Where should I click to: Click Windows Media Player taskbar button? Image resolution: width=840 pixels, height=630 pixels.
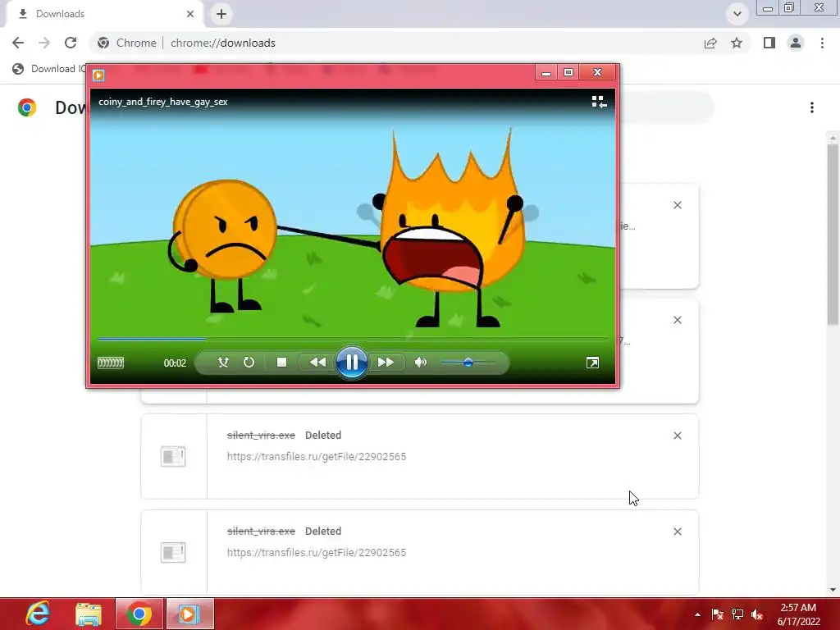(x=189, y=614)
